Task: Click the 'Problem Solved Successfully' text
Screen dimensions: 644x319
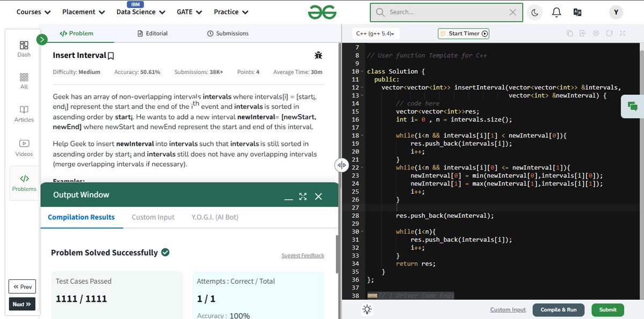Action: (104, 253)
